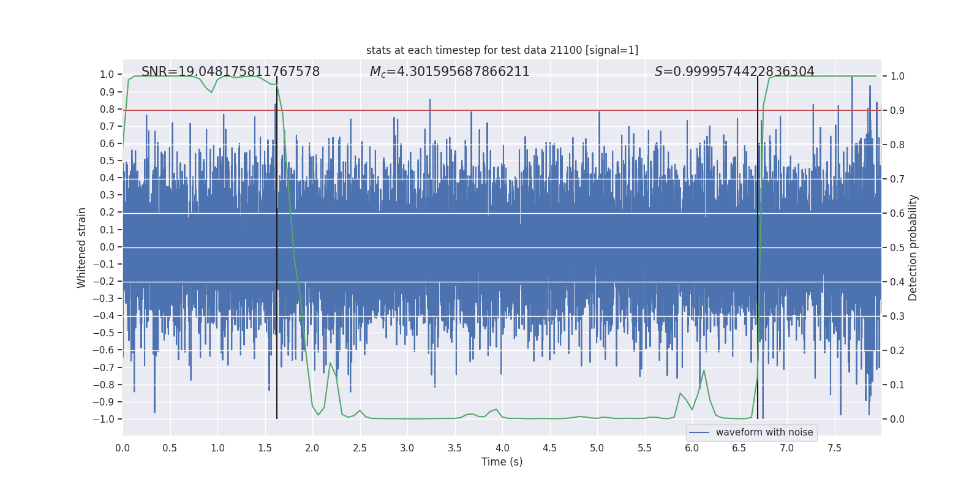
Task: Click Detection probability tick label 0.0
Action: click(x=897, y=420)
